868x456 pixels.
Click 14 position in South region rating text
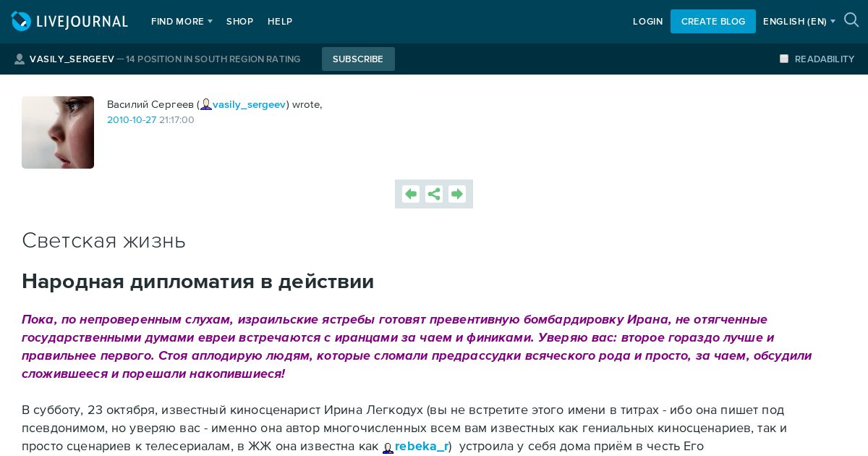[x=213, y=59]
